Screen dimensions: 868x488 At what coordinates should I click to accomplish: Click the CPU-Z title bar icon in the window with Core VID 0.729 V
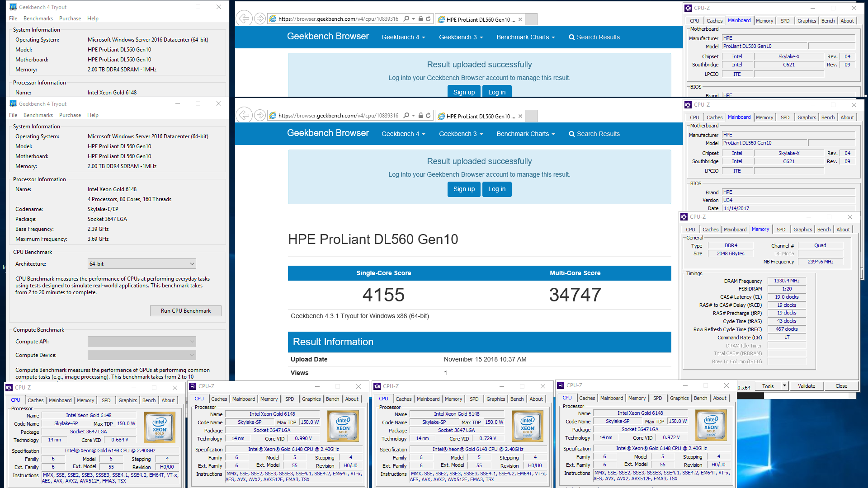(377, 386)
